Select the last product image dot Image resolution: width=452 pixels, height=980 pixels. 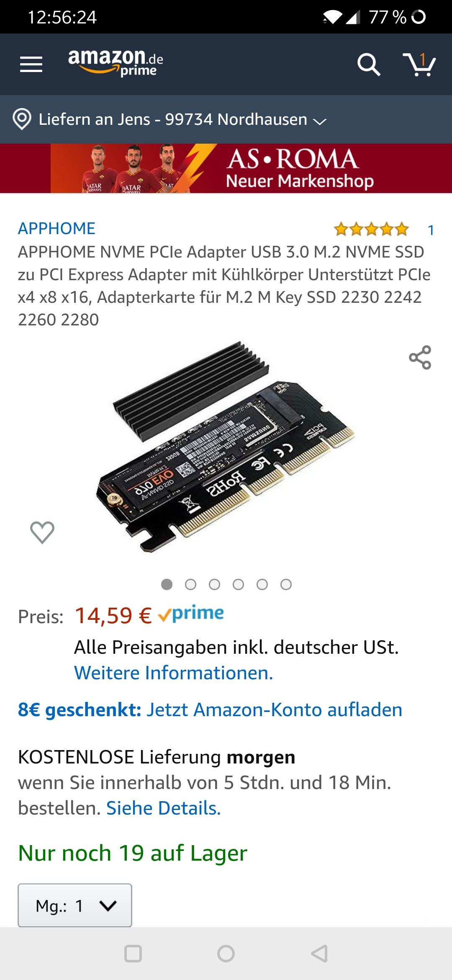coord(286,584)
